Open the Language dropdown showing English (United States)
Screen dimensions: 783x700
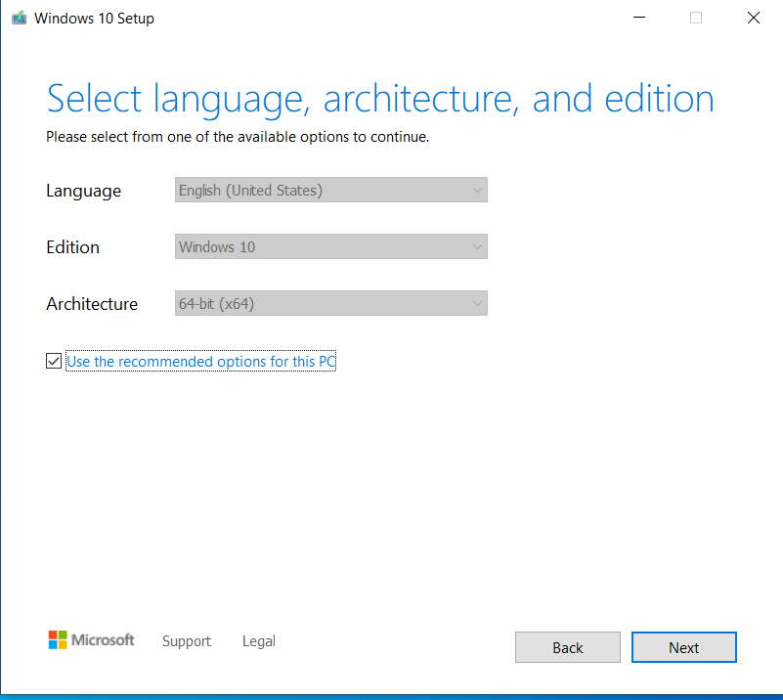(331, 190)
